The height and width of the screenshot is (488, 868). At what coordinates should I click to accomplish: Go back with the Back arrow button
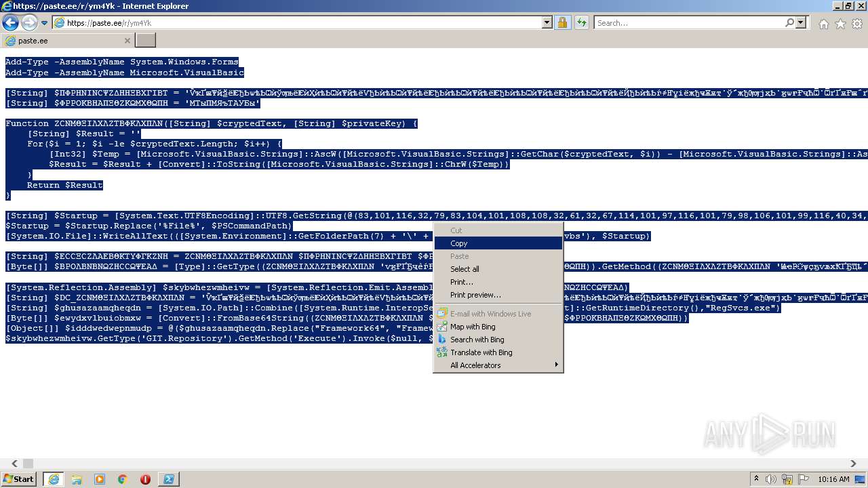[x=9, y=22]
